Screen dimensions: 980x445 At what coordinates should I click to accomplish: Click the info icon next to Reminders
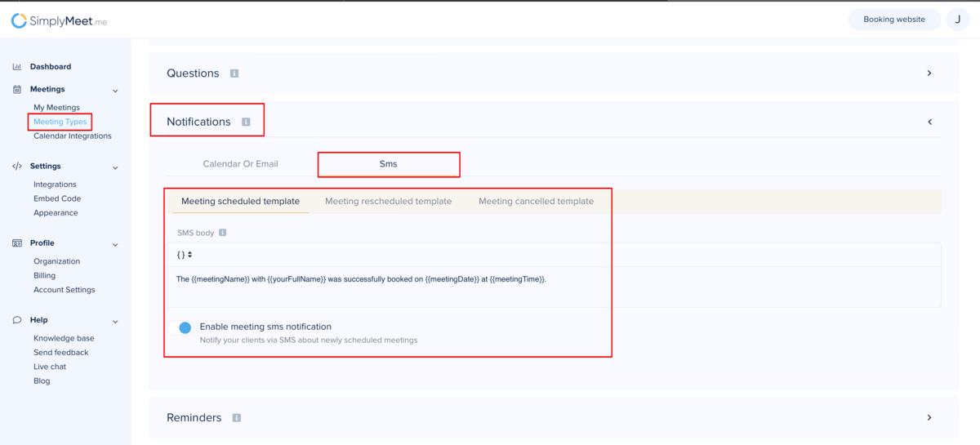click(x=237, y=418)
